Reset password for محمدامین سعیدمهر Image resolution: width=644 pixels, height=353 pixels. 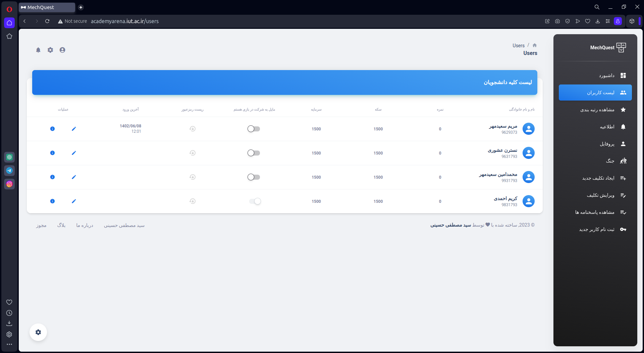tap(193, 177)
